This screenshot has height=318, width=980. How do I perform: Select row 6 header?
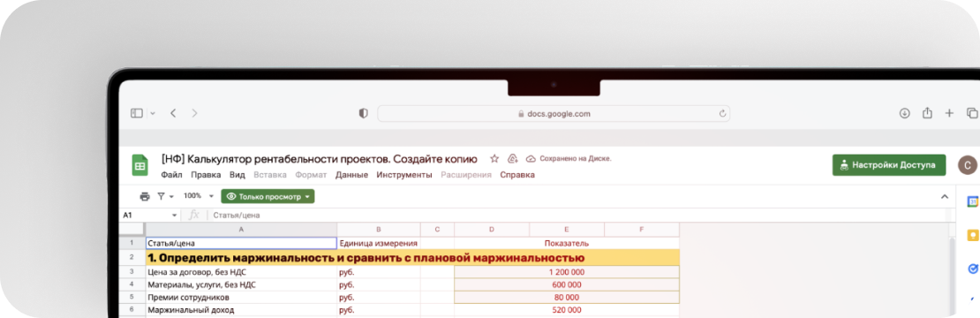pos(132,309)
